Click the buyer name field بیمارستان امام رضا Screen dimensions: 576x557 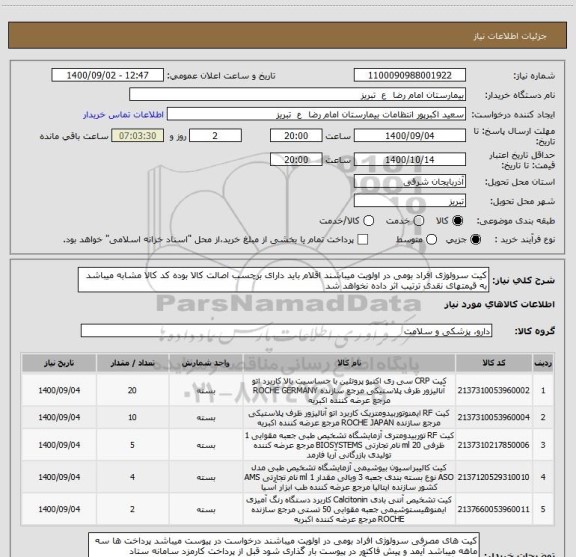click(x=298, y=95)
